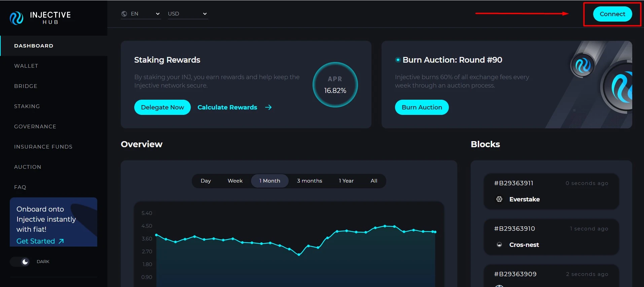Screen dimensions: 644x287
Task: Click the first data point on price chart
Action: [156, 235]
